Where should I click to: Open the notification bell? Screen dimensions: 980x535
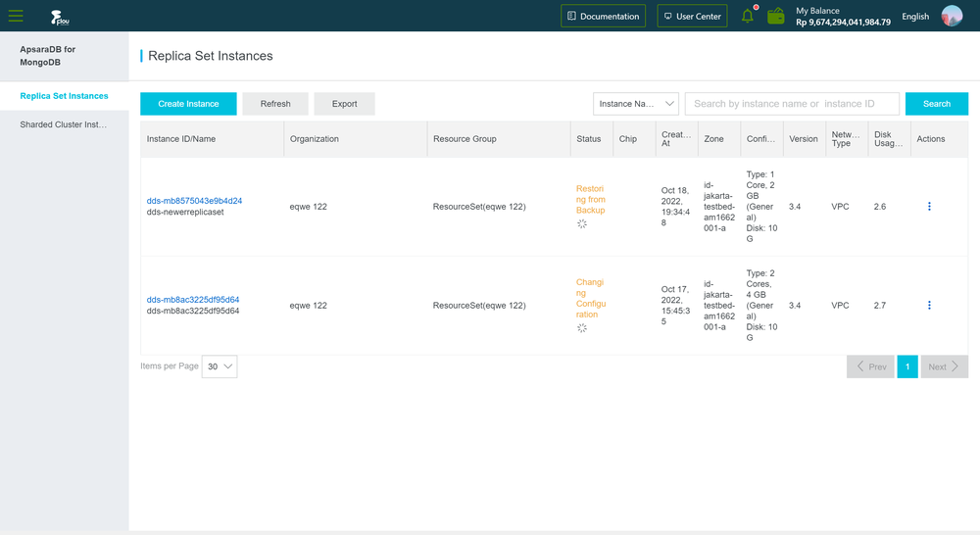(x=748, y=16)
